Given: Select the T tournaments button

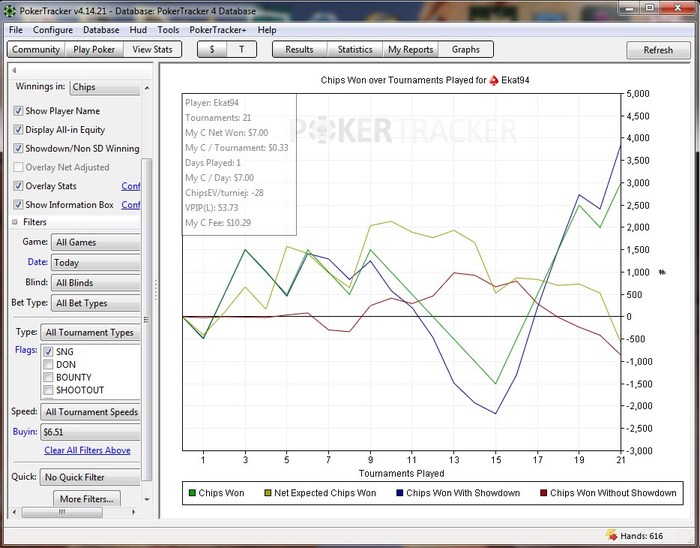Looking at the screenshot, I should click(242, 50).
